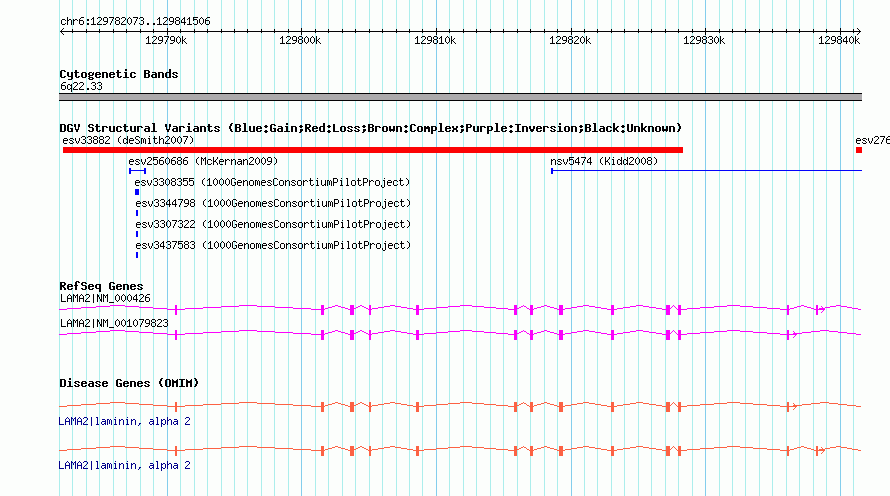This screenshot has height=496, width=890.
Task: Click the 6q22.33 band label
Action: click(81, 86)
